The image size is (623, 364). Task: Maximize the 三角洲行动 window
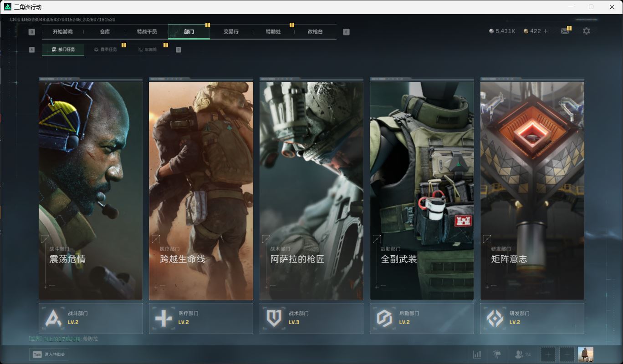point(591,7)
